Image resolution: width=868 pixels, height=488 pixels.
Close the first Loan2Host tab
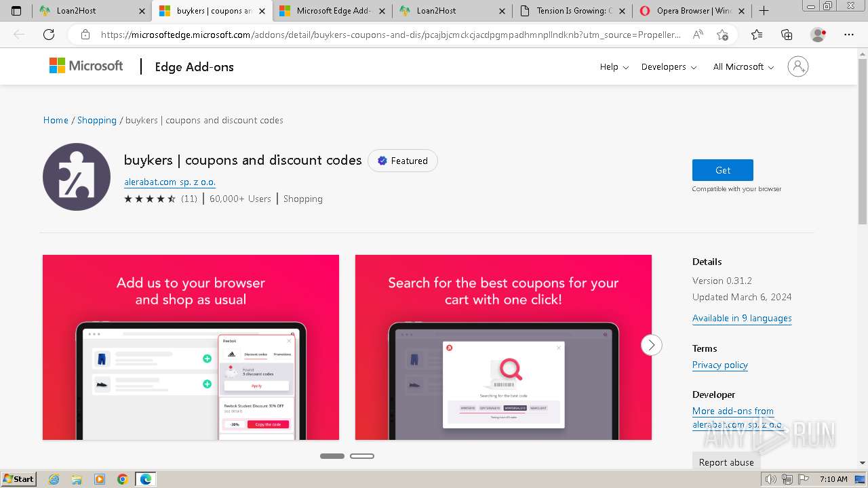[142, 11]
